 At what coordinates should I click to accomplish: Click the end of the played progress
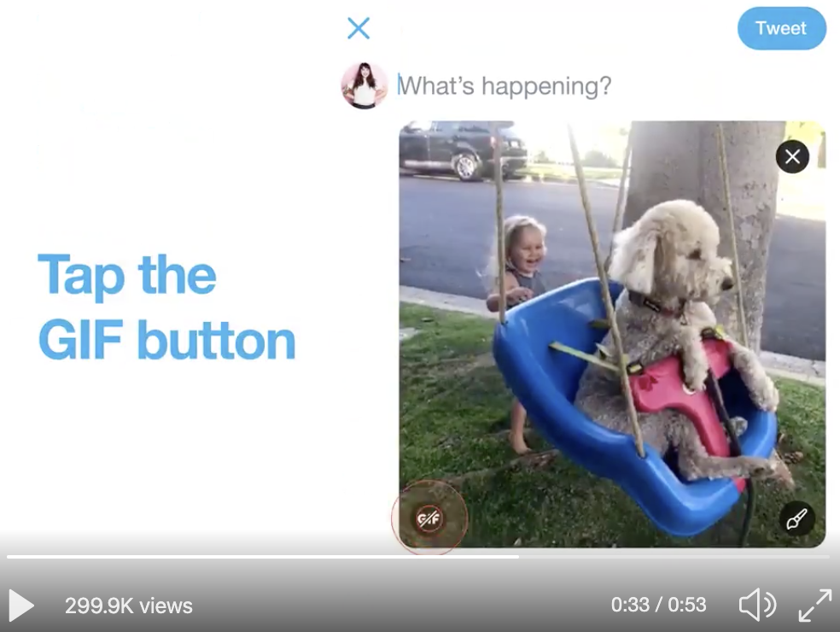pyautogui.click(x=517, y=557)
